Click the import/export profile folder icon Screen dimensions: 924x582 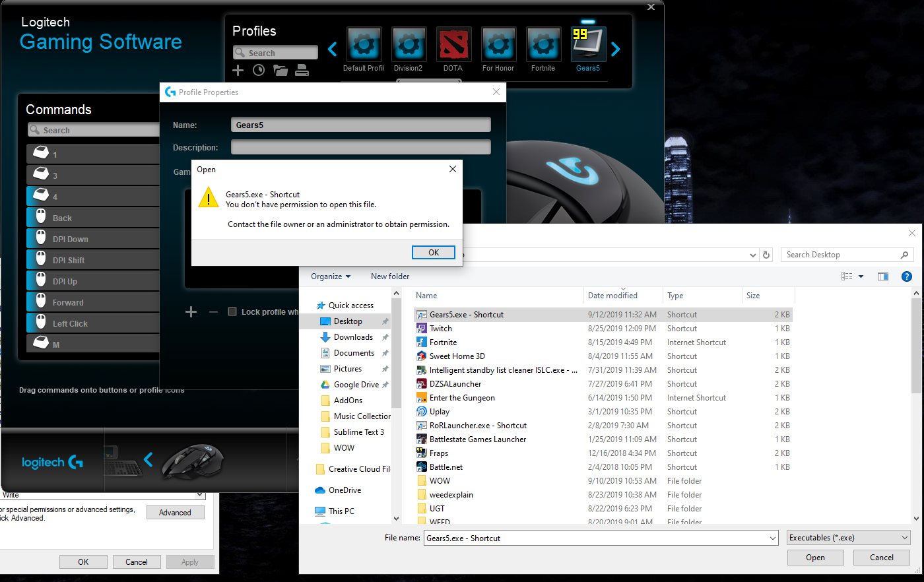(x=280, y=70)
